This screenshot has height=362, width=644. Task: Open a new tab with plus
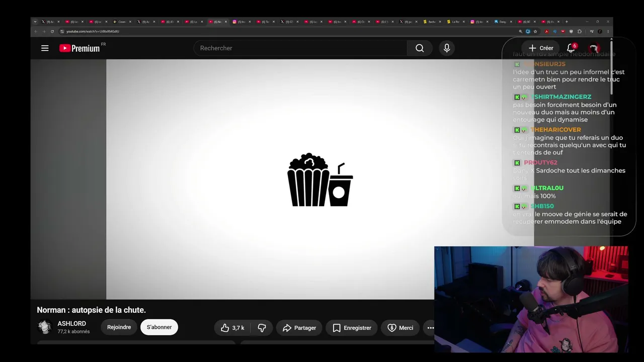click(x=567, y=22)
